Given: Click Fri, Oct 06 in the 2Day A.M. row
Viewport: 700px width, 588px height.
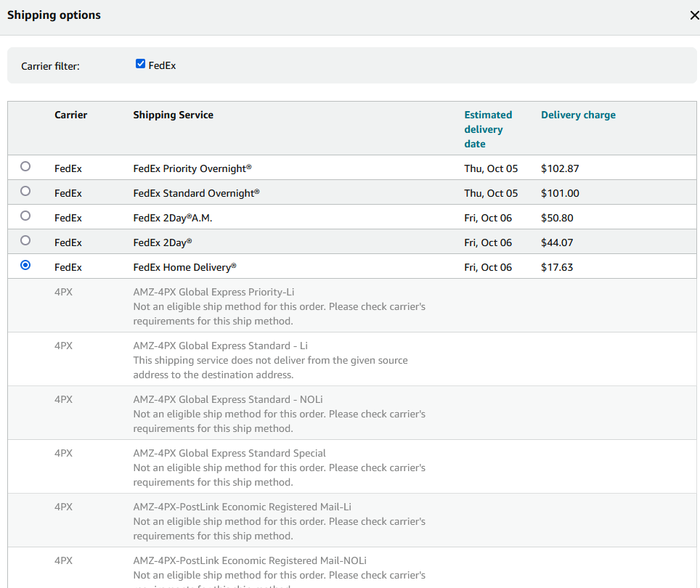Looking at the screenshot, I should [488, 219].
